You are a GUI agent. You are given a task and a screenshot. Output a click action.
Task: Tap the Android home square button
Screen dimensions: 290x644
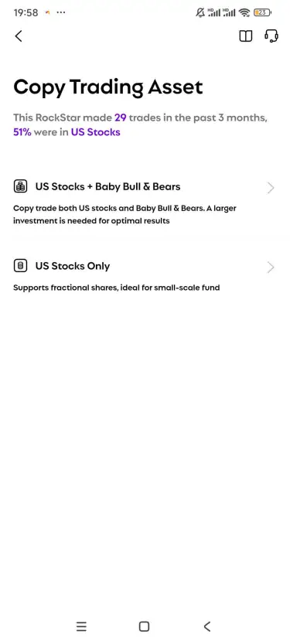(144, 626)
